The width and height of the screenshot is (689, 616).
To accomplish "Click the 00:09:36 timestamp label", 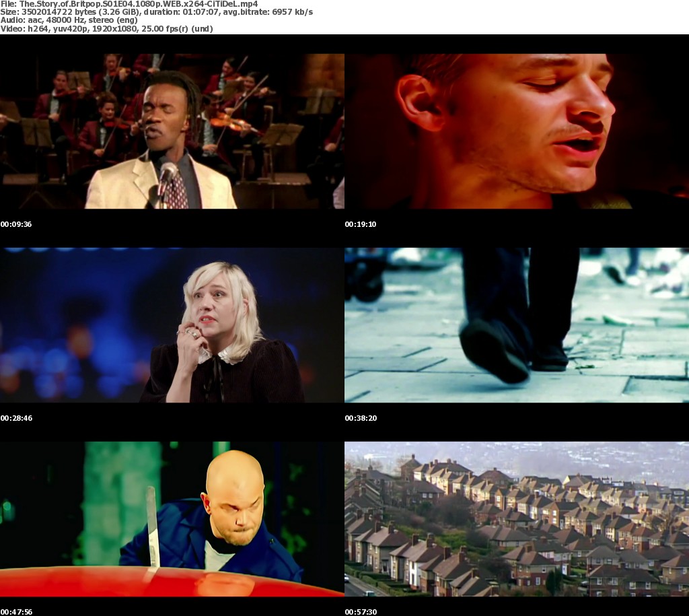I will point(16,224).
